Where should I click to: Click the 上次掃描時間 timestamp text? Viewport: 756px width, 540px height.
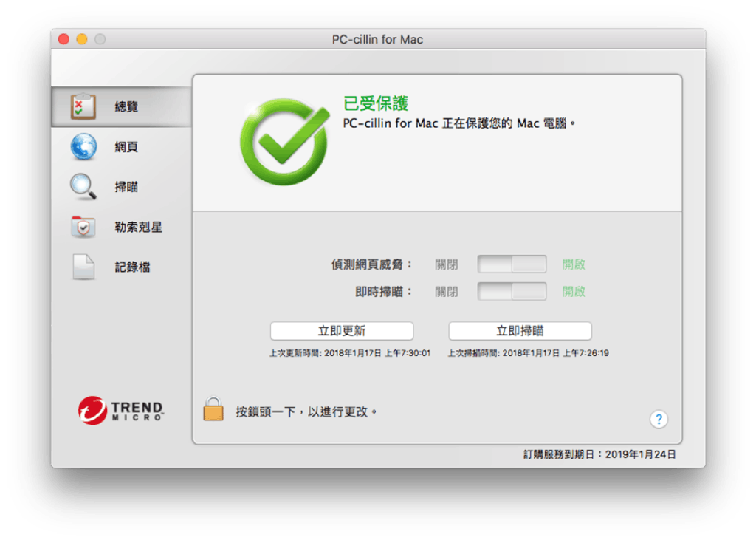click(528, 353)
